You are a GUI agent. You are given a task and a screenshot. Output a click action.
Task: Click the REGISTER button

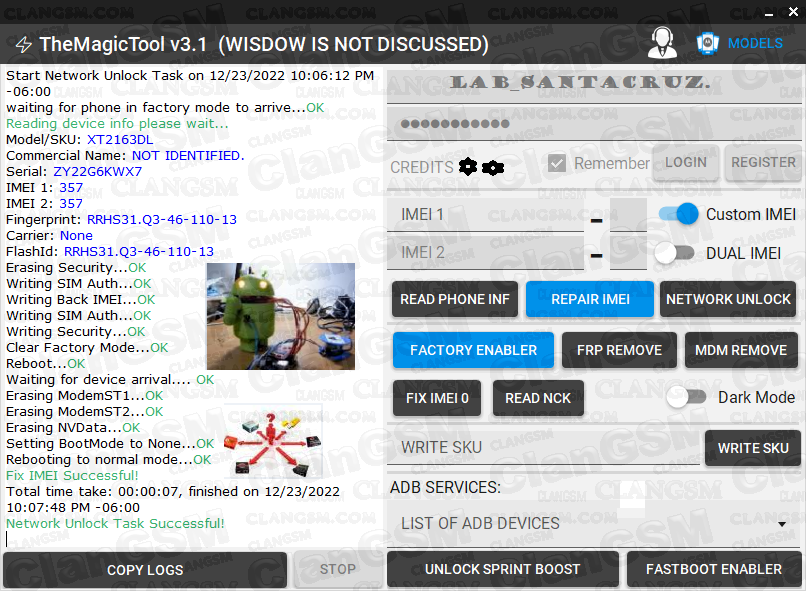763,162
